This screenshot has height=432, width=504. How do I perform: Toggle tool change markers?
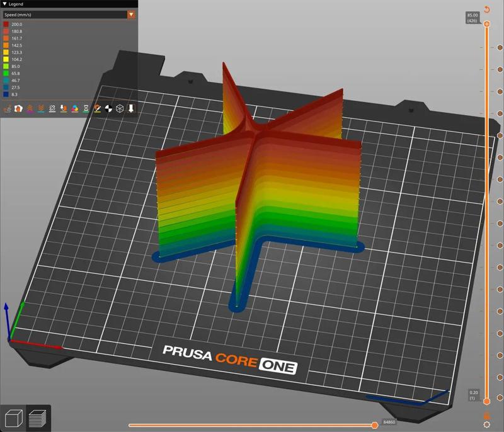(x=64, y=108)
